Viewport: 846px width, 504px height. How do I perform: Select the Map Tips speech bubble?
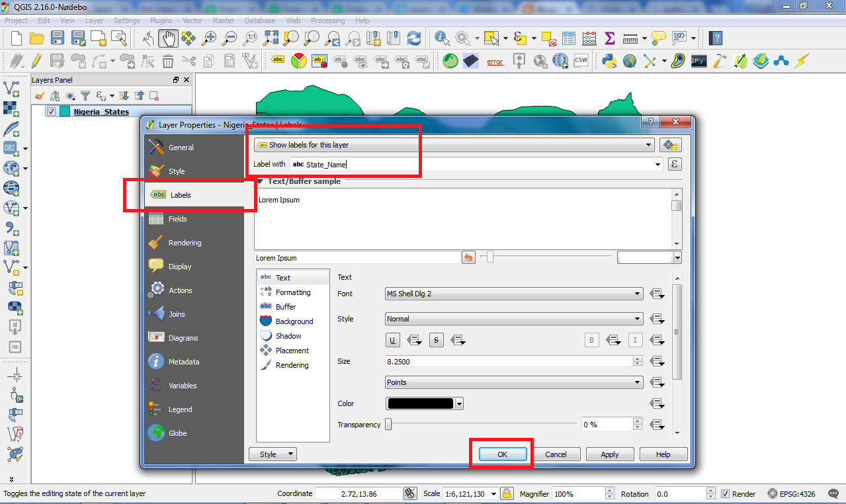(x=658, y=38)
